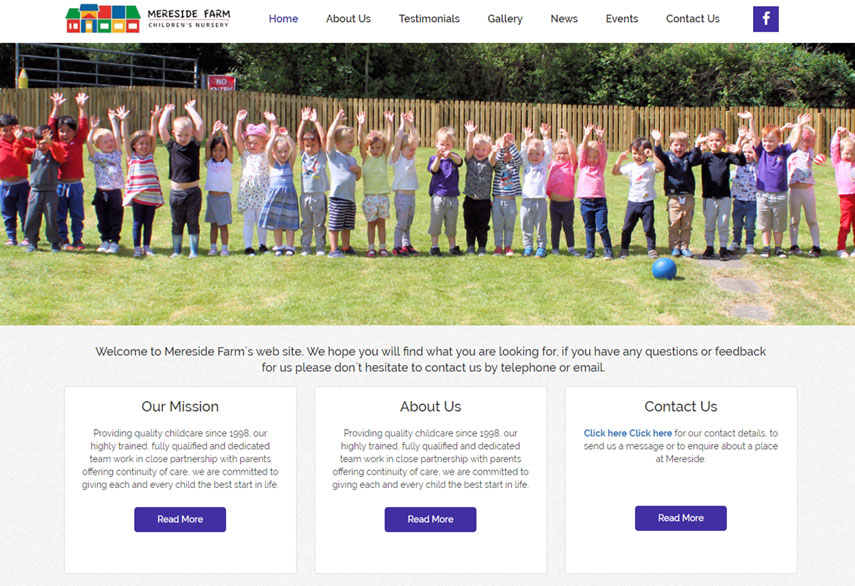Click the Mereside Farm Children's Nursery title

[x=189, y=19]
